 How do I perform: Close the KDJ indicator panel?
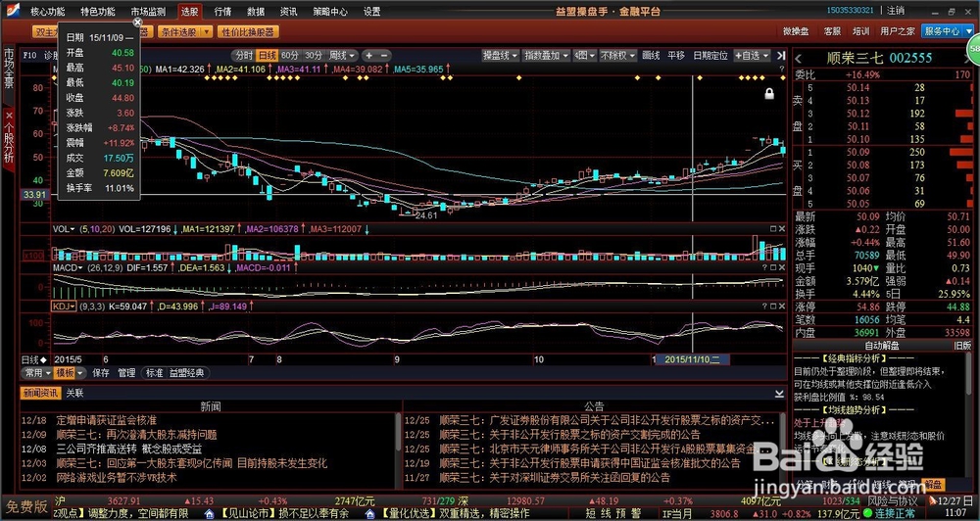coord(782,307)
